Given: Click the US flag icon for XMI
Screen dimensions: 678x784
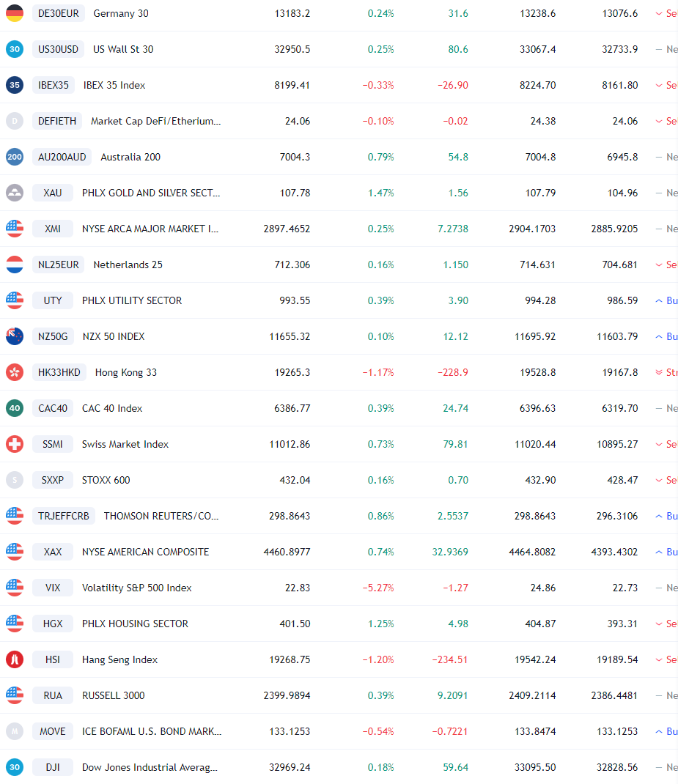Looking at the screenshot, I should pyautogui.click(x=15, y=229).
